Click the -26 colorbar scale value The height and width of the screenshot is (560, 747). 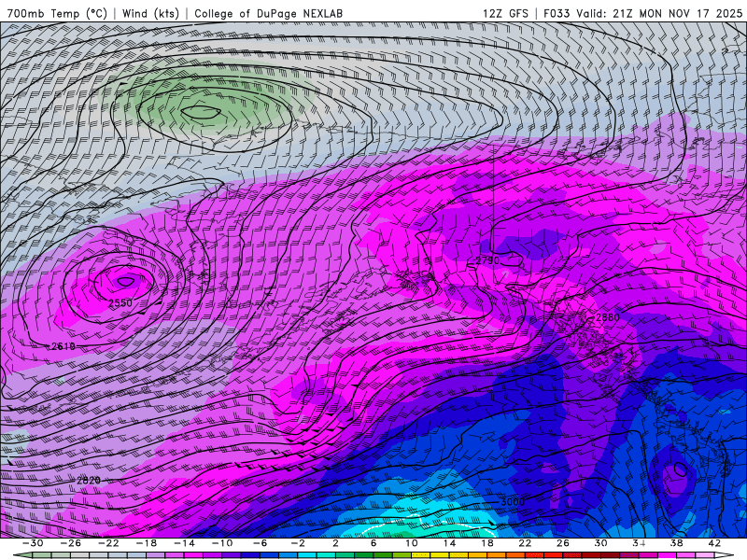coord(71,543)
